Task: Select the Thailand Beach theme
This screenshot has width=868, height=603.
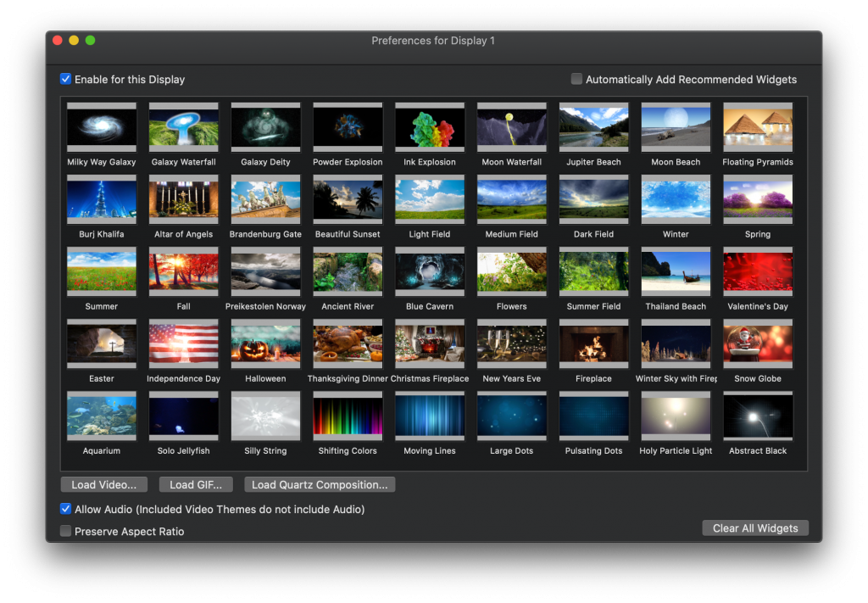Action: tap(676, 271)
